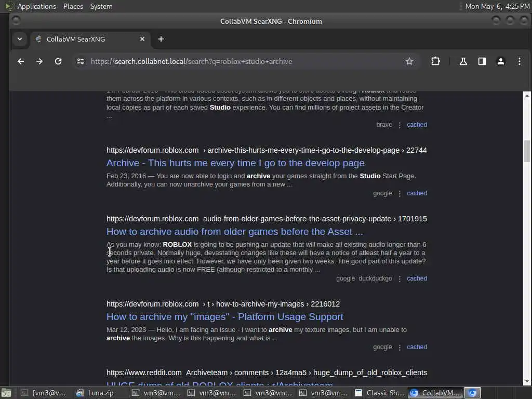Open the Places menu
532x399 pixels.
73,6
